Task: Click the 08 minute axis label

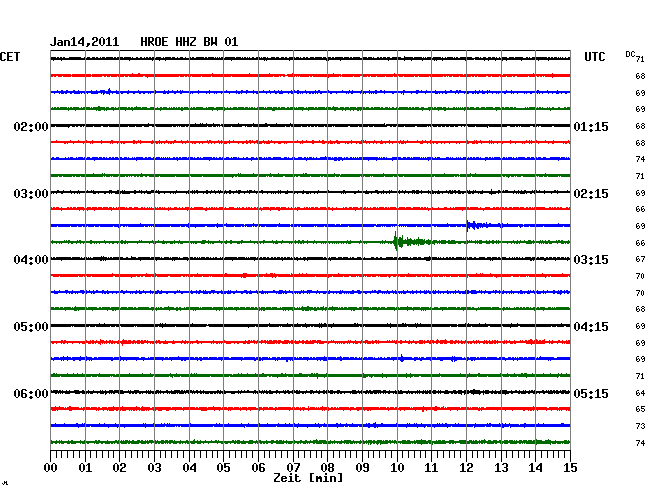Action: tap(327, 468)
